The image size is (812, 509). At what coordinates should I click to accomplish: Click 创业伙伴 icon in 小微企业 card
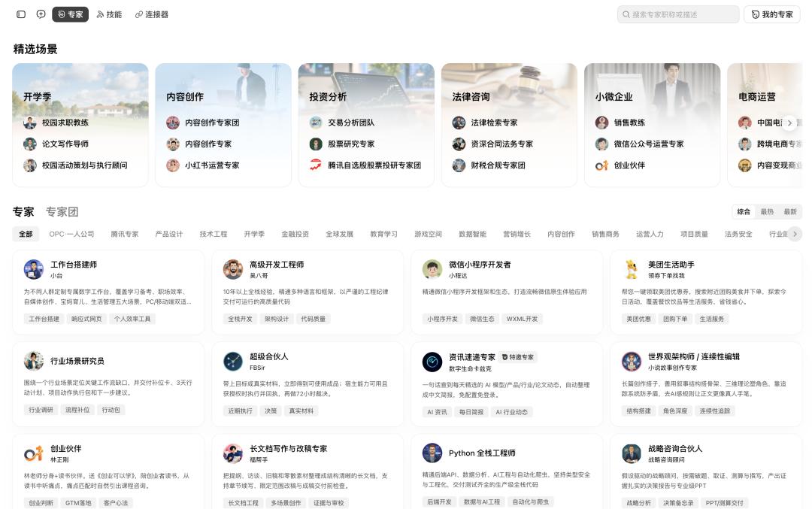coord(601,165)
